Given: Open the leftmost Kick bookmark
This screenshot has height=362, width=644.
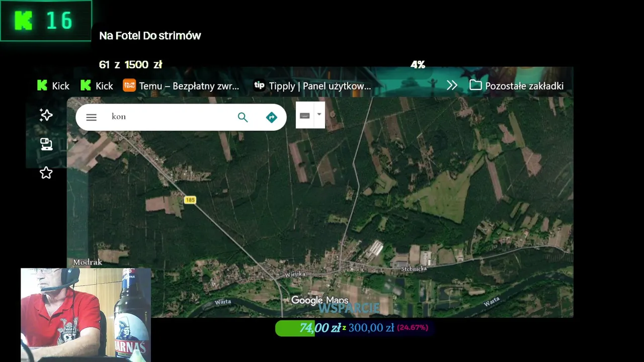Looking at the screenshot, I should click(x=53, y=86).
